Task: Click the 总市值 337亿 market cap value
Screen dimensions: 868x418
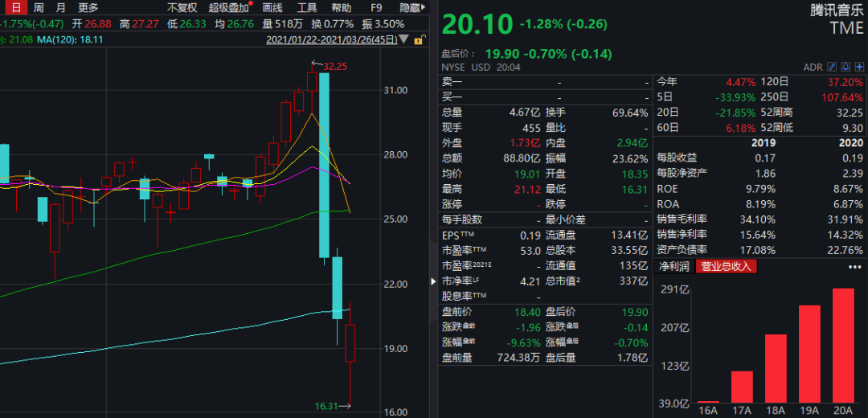Action: [633, 281]
